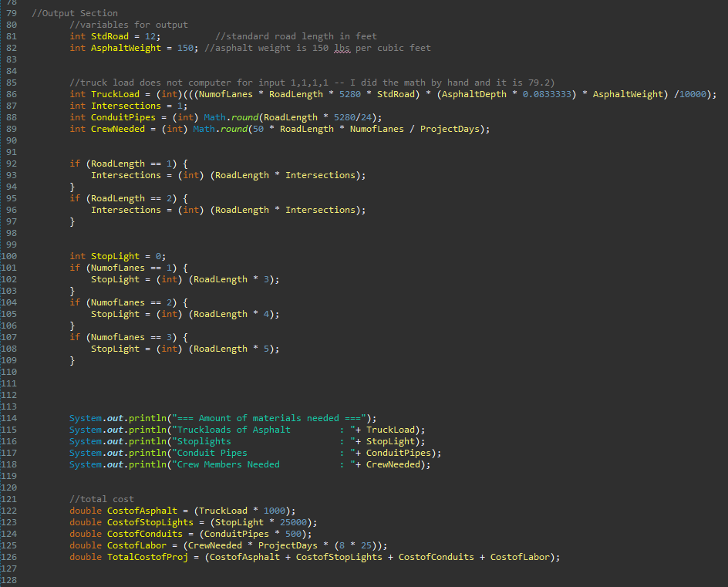Click the TotalCostofProj variable name
This screenshot has height=587, width=728.
point(147,557)
